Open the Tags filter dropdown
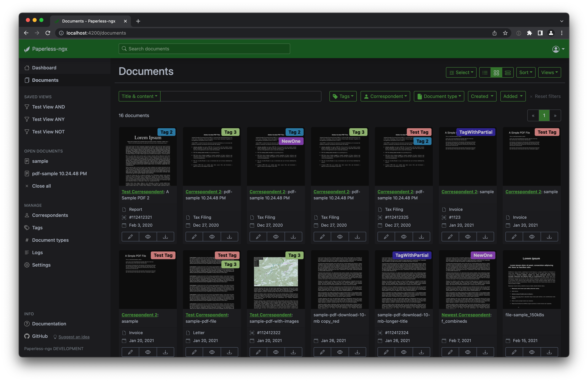Image resolution: width=588 pixels, height=382 pixels. click(x=343, y=96)
